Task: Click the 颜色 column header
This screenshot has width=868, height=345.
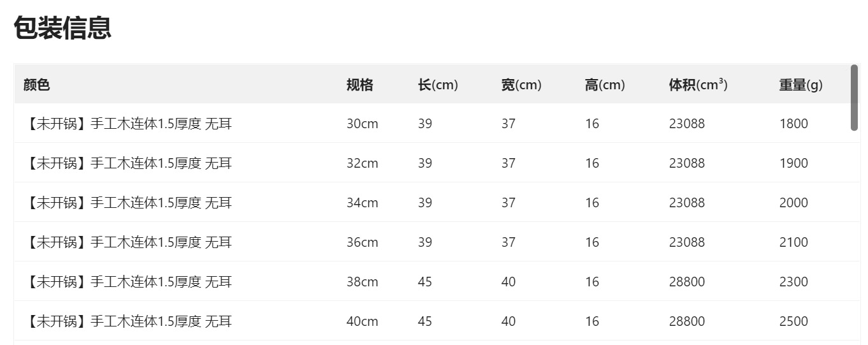Action: [x=36, y=85]
